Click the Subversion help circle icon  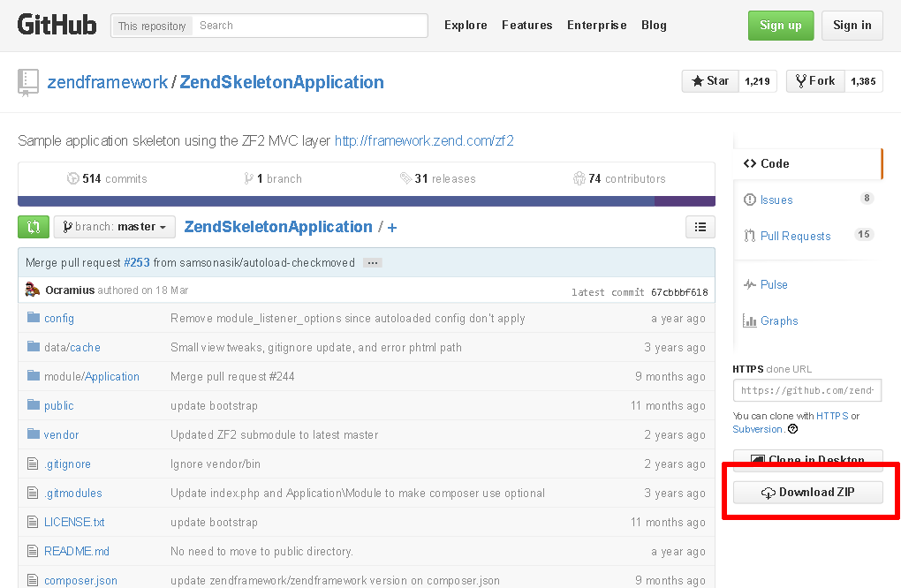coord(791,429)
